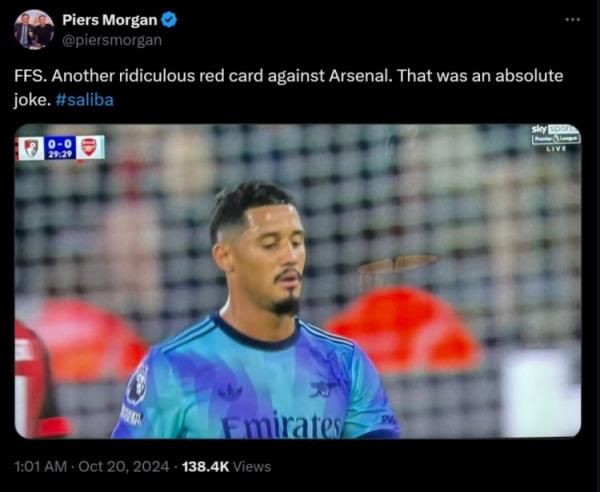Click the LIVE indicator under Sky logo

pyautogui.click(x=556, y=148)
